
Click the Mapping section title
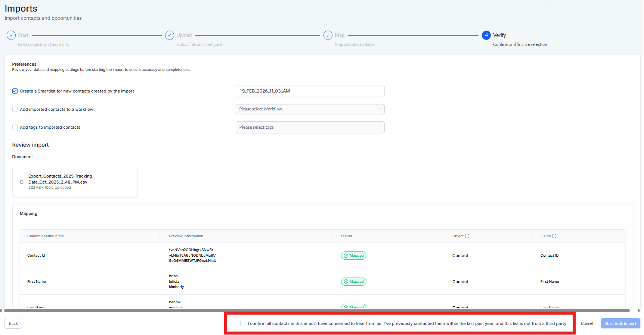tap(28, 213)
